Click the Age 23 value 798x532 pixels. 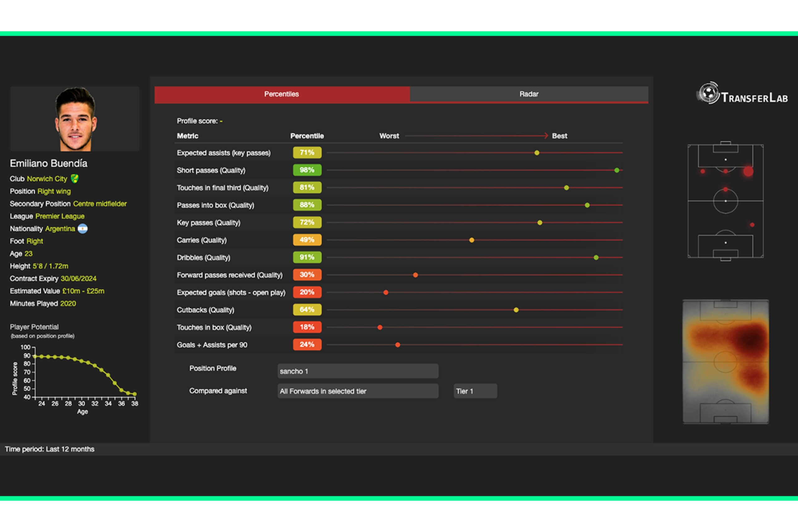click(x=28, y=254)
